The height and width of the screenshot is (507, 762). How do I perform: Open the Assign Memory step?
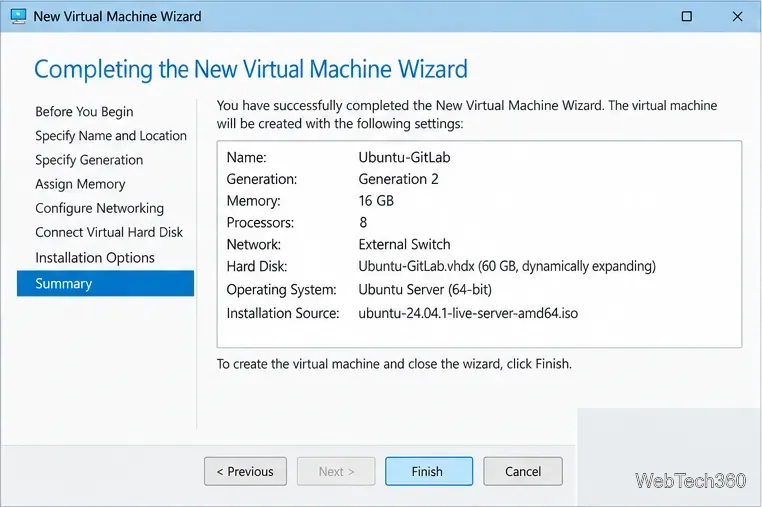(x=80, y=184)
